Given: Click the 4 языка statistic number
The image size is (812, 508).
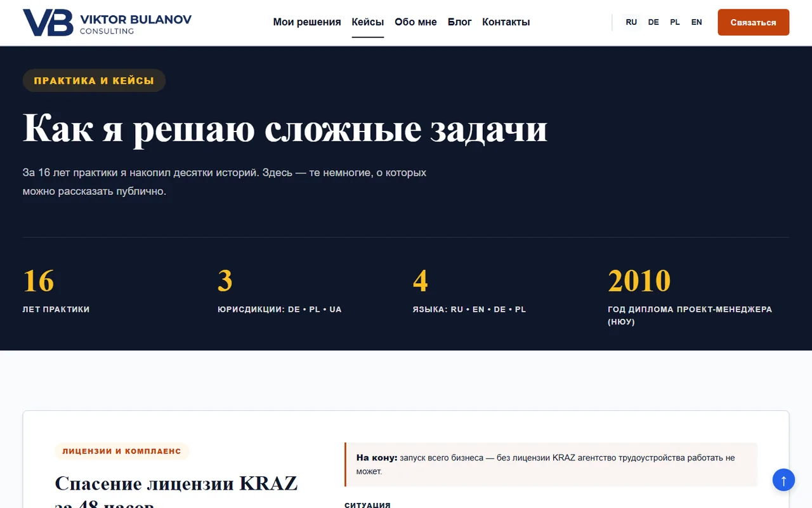Looking at the screenshot, I should 420,281.
